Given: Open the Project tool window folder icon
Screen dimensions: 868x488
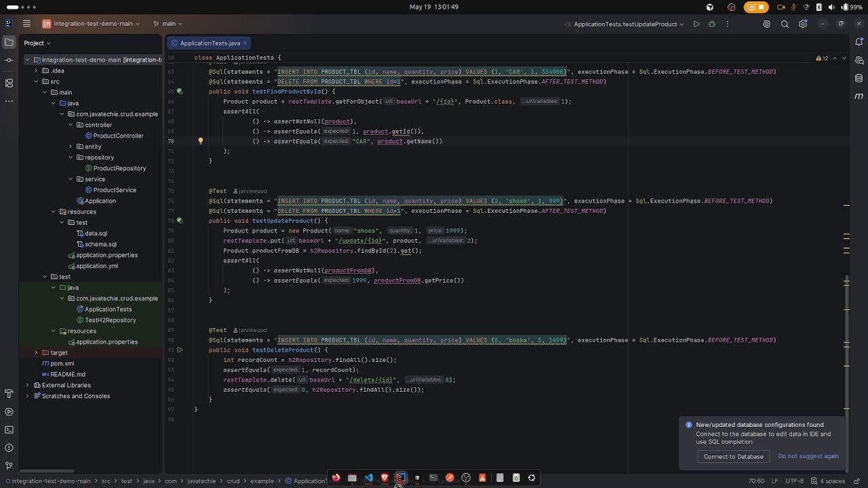Looking at the screenshot, I should (9, 43).
